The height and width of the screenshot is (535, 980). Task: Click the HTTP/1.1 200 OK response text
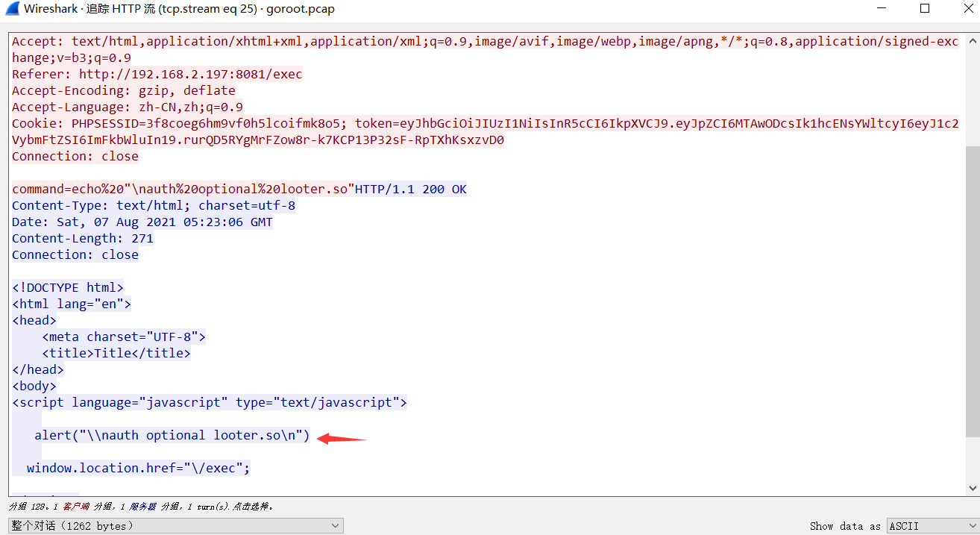411,189
